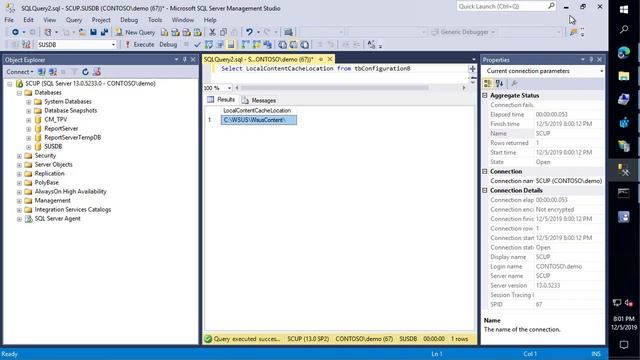This screenshot has height=360, width=640.
Task: Switch to the Messages tab
Action: point(259,100)
